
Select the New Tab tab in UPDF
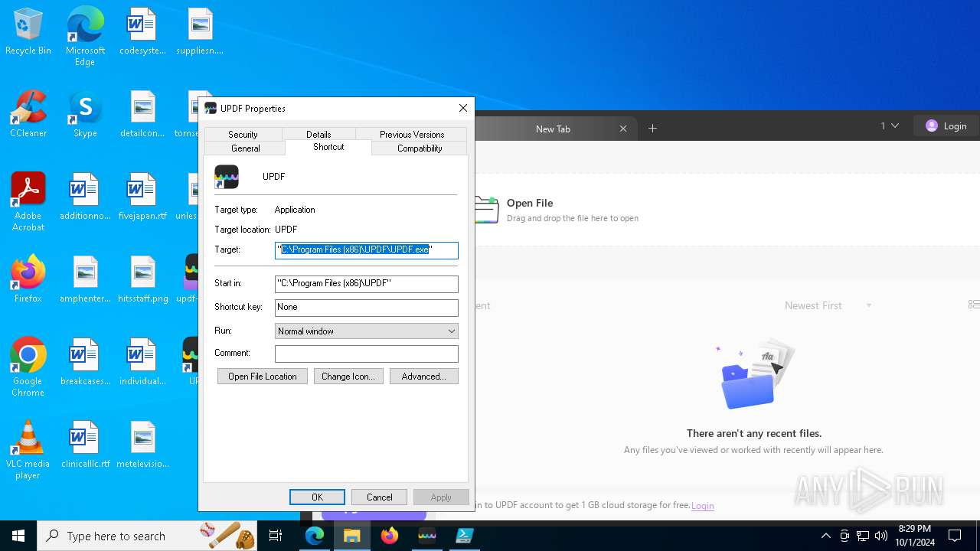[553, 129]
